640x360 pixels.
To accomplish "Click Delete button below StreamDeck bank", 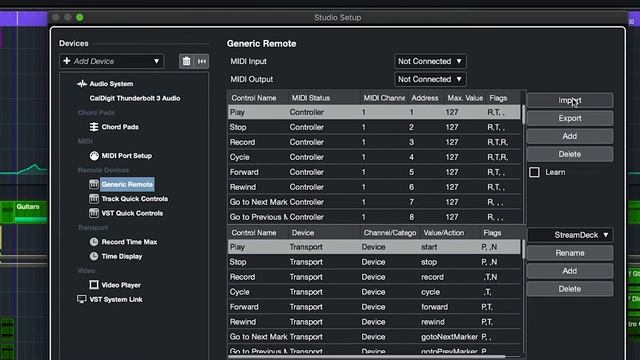I will click(x=570, y=289).
